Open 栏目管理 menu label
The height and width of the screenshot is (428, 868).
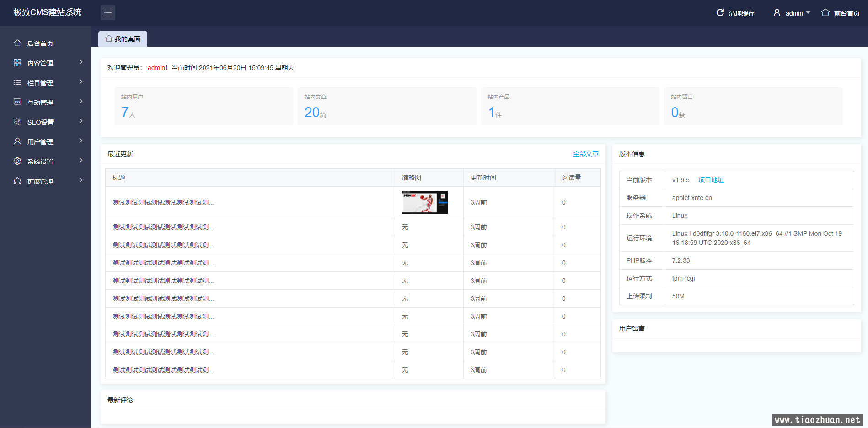coord(40,83)
